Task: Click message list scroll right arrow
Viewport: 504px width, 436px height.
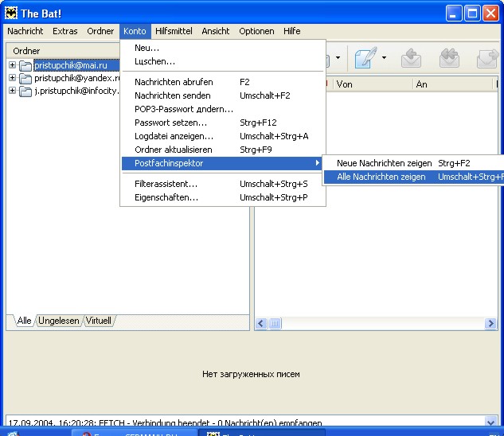Action: point(490,323)
